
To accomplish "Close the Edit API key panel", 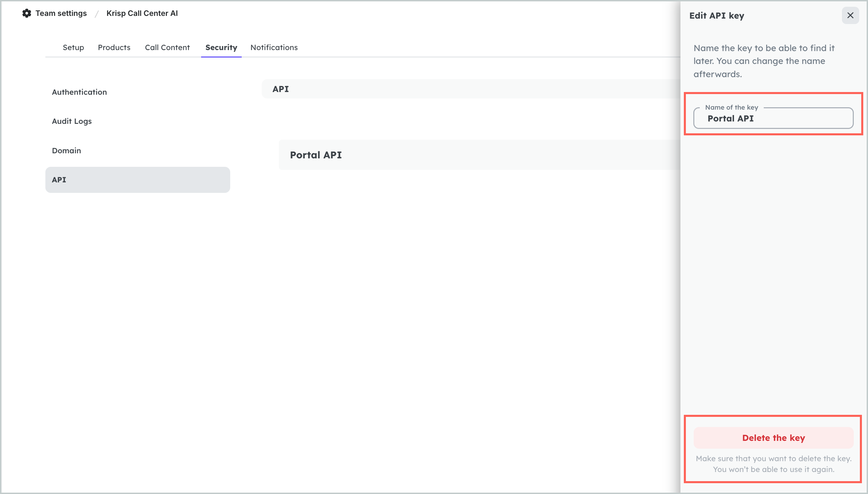I will pos(850,15).
